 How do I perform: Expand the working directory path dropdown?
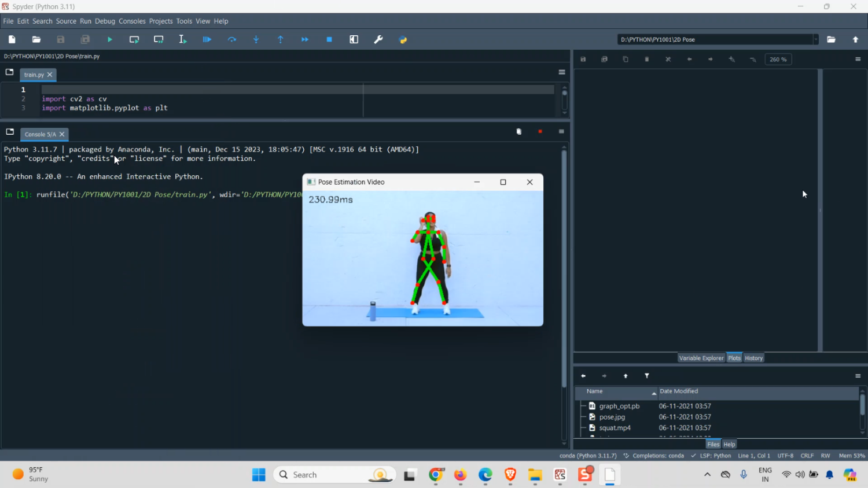tap(816, 39)
